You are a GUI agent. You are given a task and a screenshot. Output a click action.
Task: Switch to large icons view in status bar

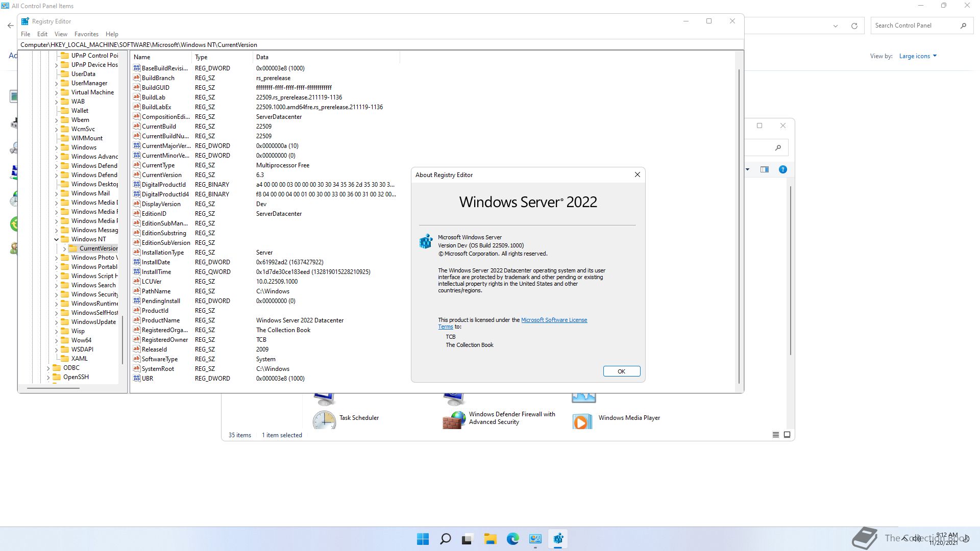pyautogui.click(x=787, y=435)
